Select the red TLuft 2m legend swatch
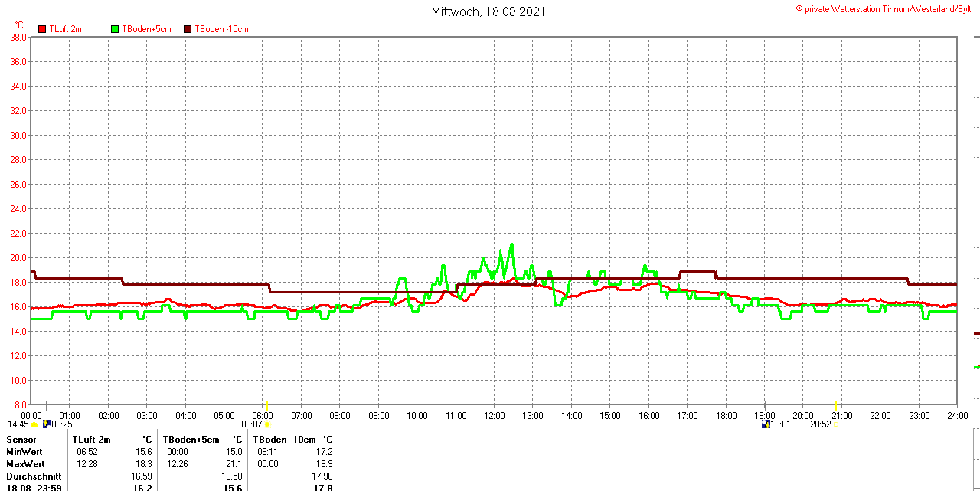 coord(42,29)
